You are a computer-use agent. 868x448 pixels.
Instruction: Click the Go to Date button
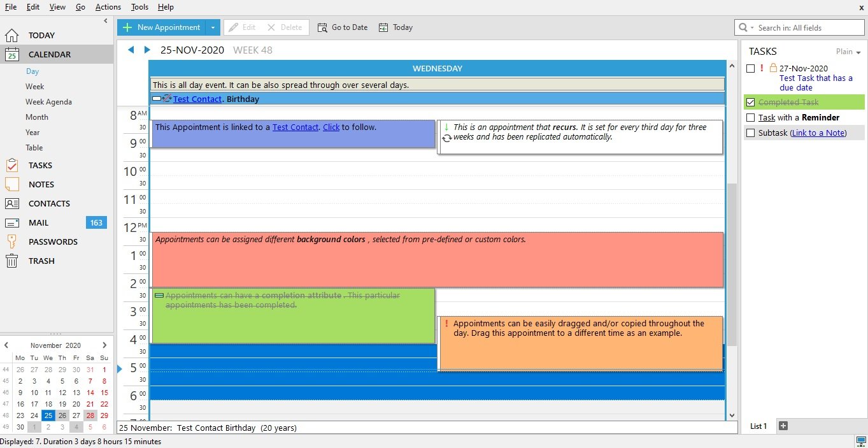coord(343,27)
